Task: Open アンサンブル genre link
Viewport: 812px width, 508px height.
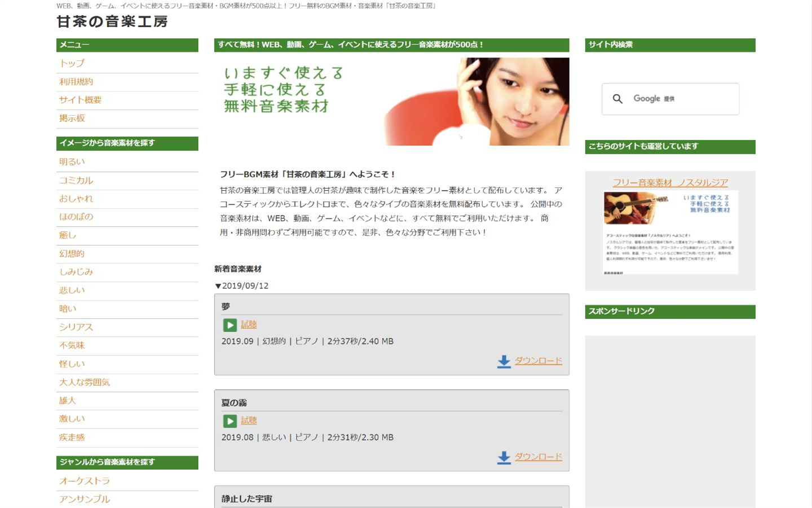Action: (85, 500)
